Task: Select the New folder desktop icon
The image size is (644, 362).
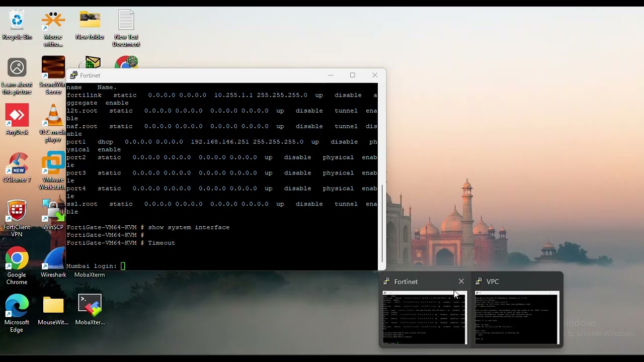Action: (x=90, y=25)
